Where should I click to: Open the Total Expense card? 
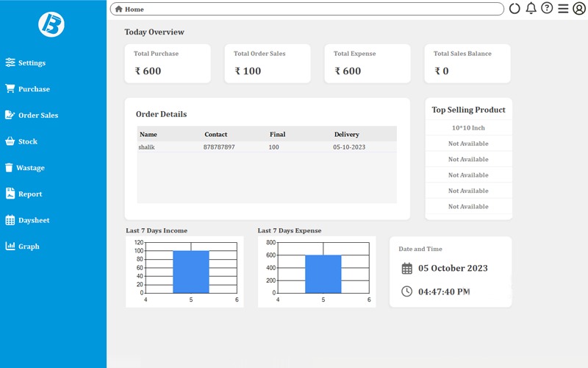pos(367,63)
